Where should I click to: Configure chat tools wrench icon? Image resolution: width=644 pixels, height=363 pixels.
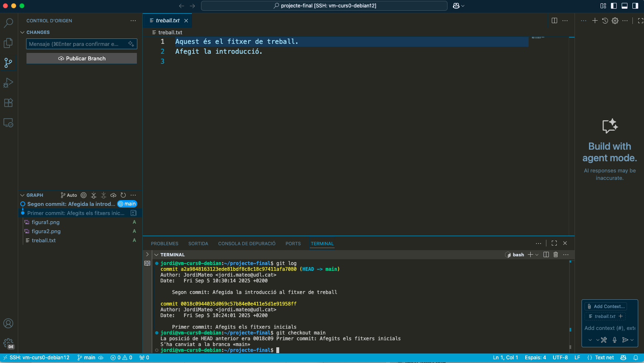(604, 340)
